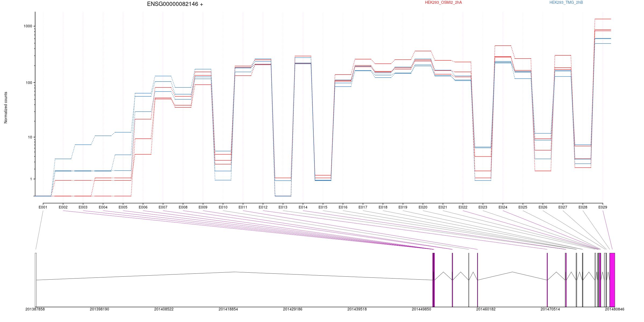Click exon label E007
The height and width of the screenshot is (322, 644).
pyautogui.click(x=163, y=207)
